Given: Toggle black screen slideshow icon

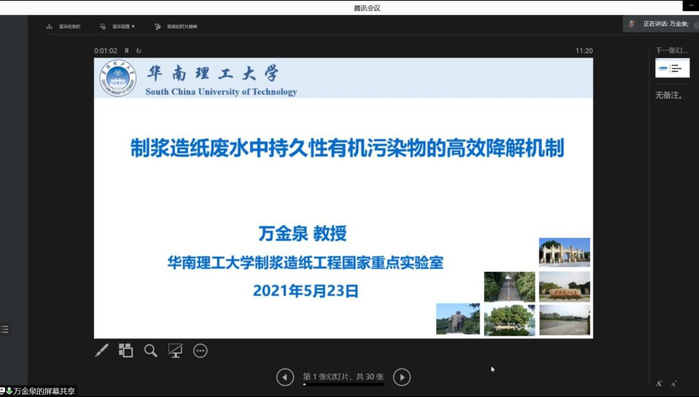Looking at the screenshot, I should (175, 351).
